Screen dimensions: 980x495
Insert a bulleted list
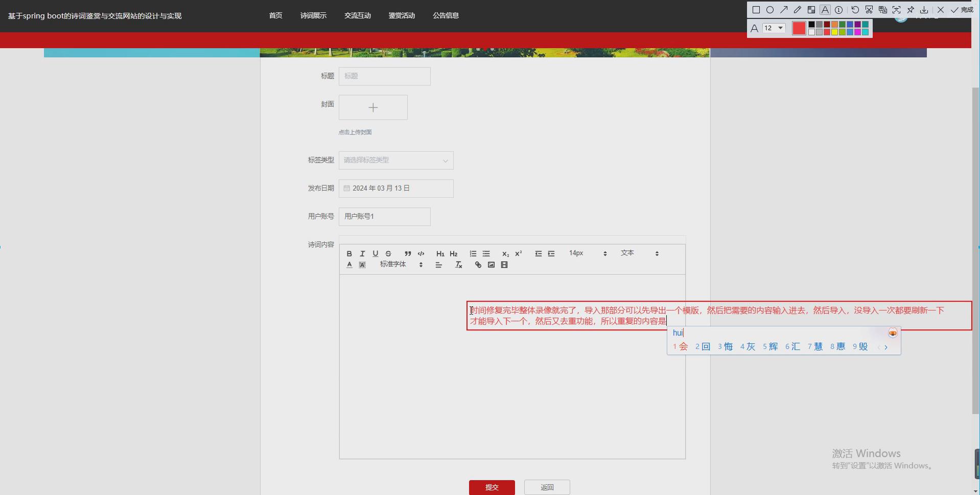click(x=486, y=254)
